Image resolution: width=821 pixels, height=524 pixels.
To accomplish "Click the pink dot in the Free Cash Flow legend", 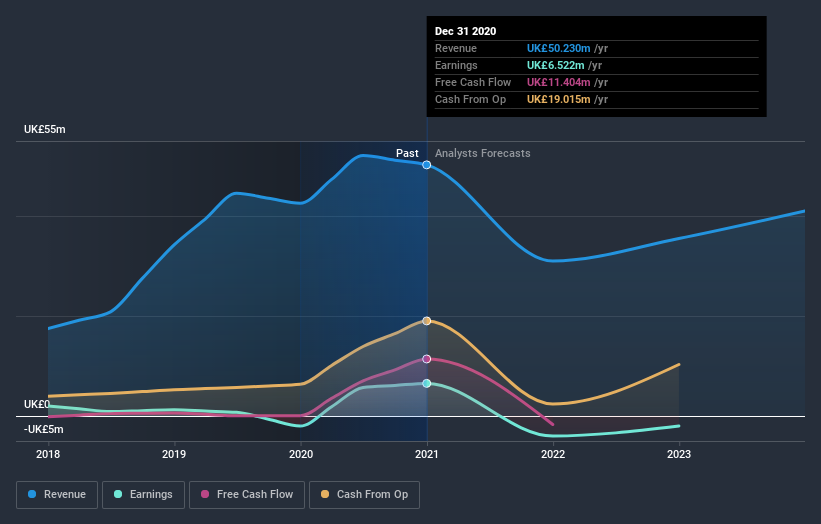I will 205,494.
